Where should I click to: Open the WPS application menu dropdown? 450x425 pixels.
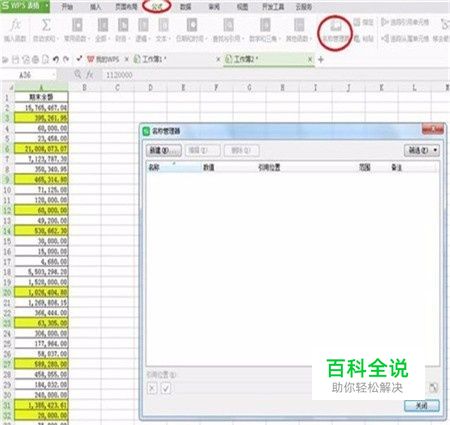[47, 5]
